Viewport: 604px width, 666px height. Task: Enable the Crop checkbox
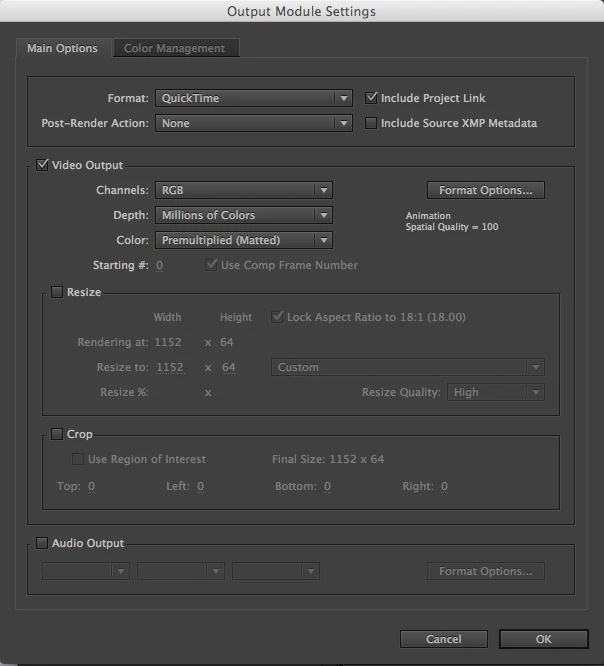(x=57, y=434)
